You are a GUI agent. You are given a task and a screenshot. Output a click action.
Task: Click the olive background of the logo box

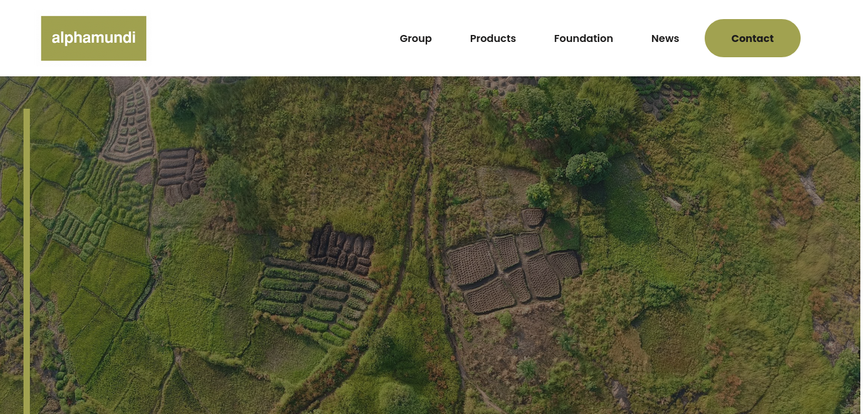coord(93,54)
